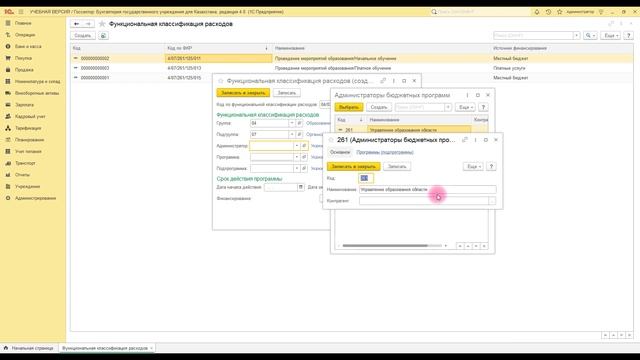Open the Еще dropdown in main list toolbar
This screenshot has width=640, height=360.
point(610,36)
